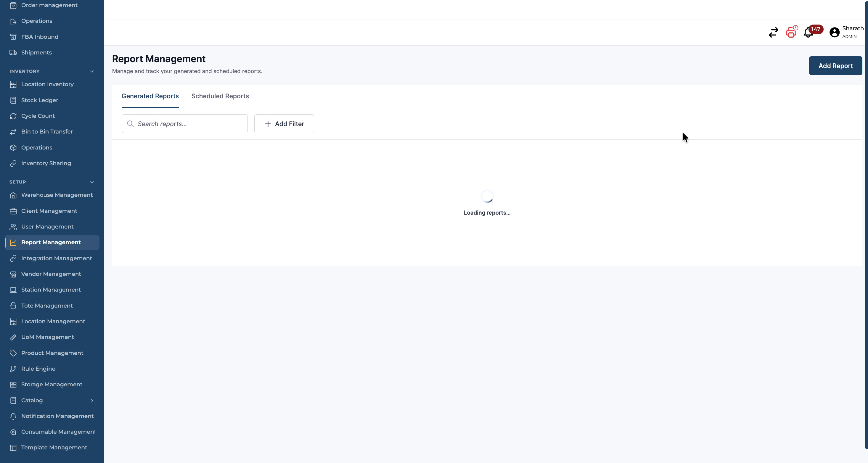Click the Vendor Management store icon
The height and width of the screenshot is (463, 868).
13,274
